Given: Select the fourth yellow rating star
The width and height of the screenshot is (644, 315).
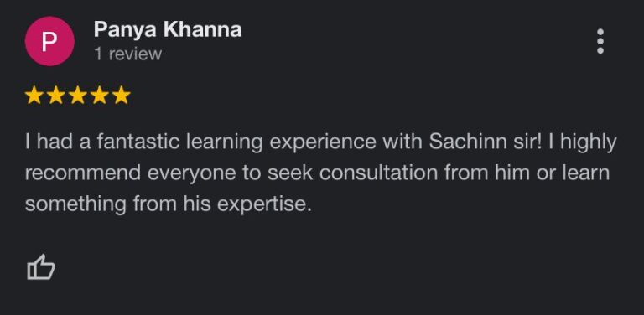Looking at the screenshot, I should pos(99,96).
